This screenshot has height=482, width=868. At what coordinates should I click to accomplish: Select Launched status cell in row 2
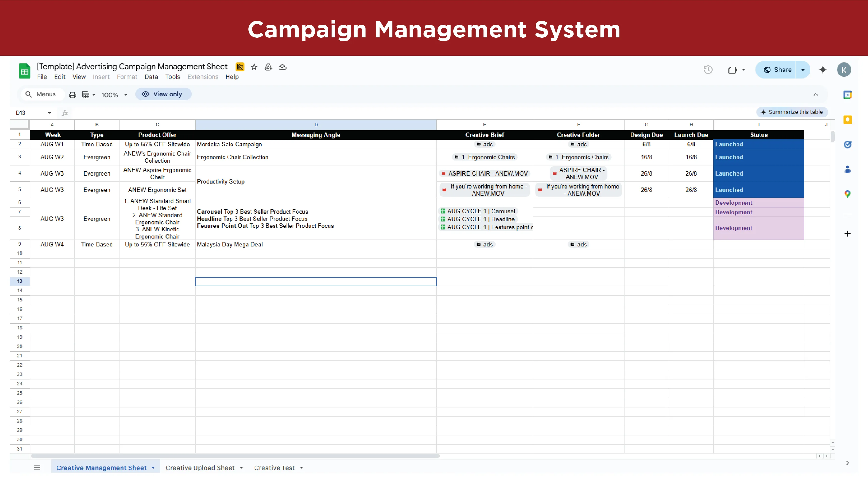tap(758, 144)
